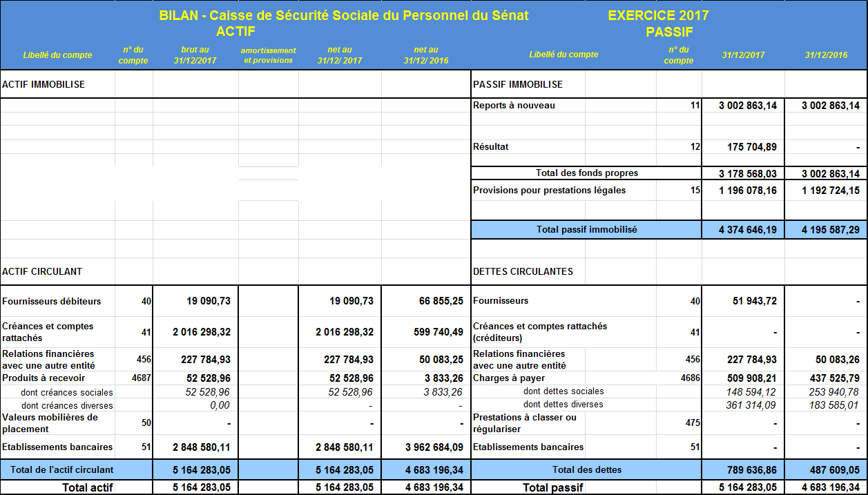Select the "Provisions pour prestations légales" label
Viewport: 868px width, 495px height.
(549, 190)
